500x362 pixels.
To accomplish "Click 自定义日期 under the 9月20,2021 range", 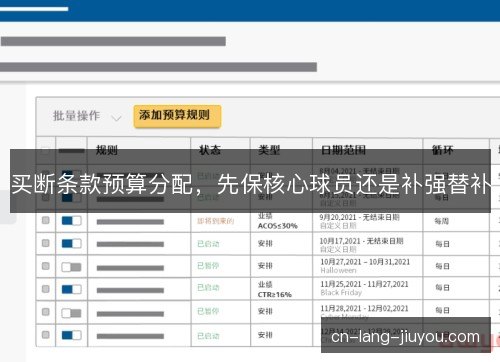I will tap(338, 226).
